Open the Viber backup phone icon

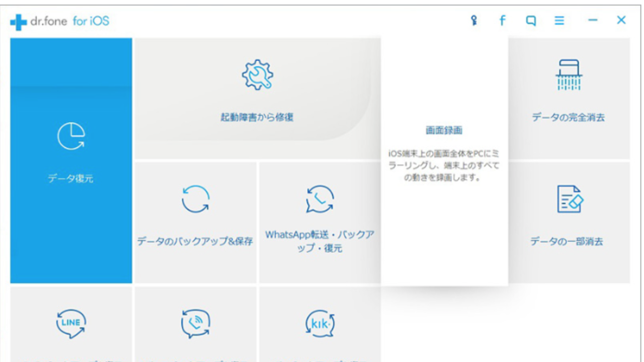pyautogui.click(x=196, y=323)
